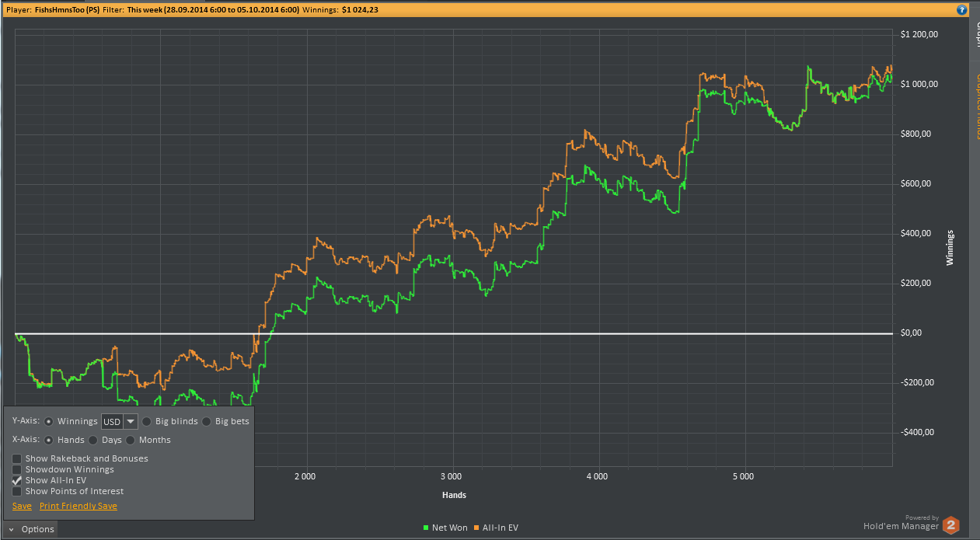Click the $1 200,00 axis label
Viewport: 980px width, 540px height.
click(920, 34)
